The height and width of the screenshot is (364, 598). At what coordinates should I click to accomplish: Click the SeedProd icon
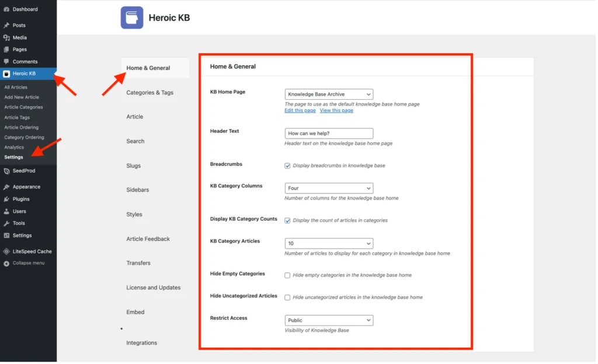[x=6, y=171]
